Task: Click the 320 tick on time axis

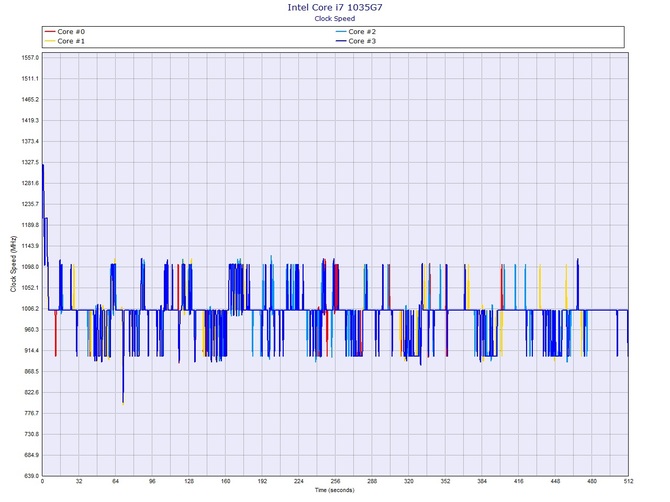Action: (409, 481)
